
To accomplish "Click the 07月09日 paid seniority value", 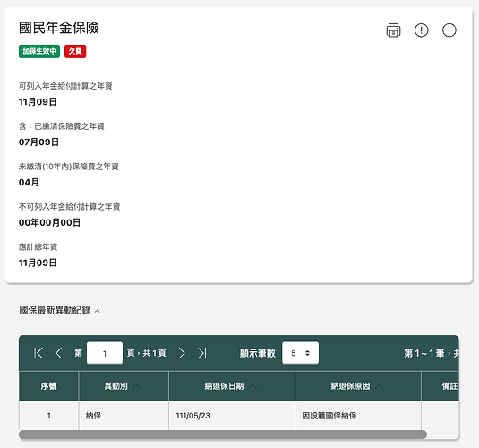I will [38, 142].
